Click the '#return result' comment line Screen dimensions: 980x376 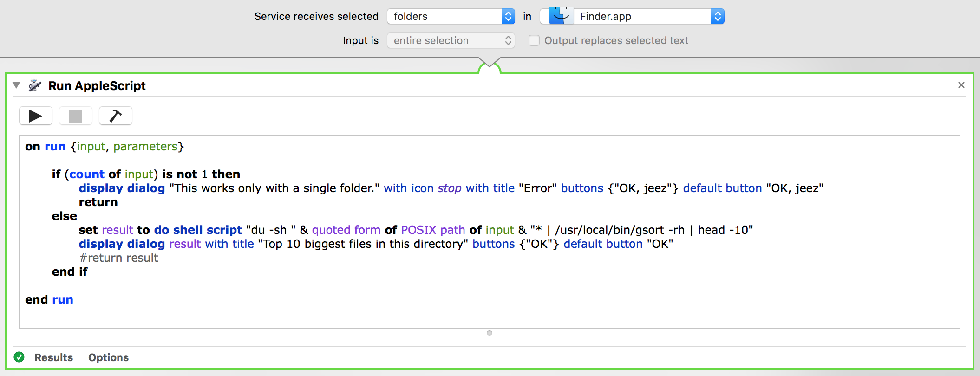click(x=118, y=258)
